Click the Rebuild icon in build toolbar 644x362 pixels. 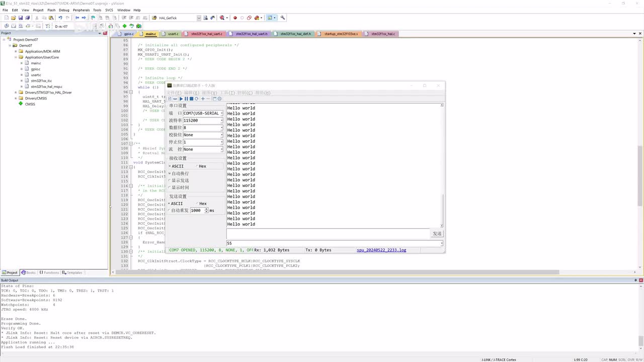pos(21,26)
